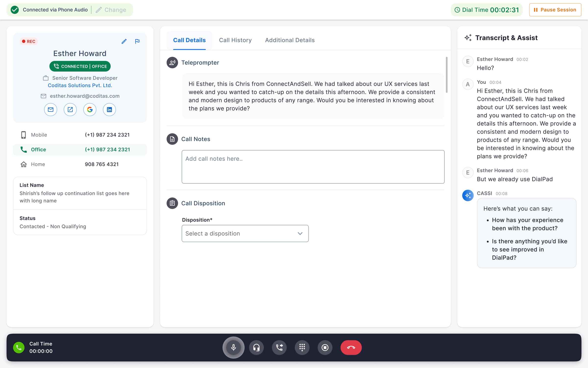Click the Connected via Phone Audio label

coord(55,10)
